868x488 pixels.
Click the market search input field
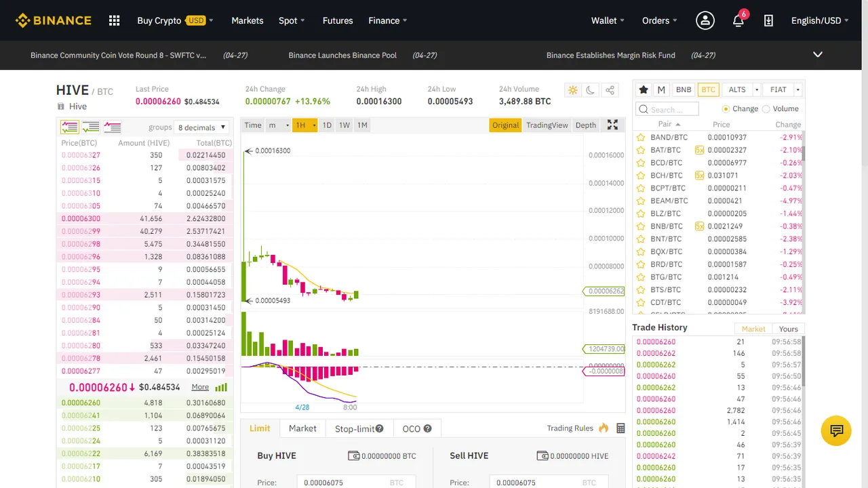pyautogui.click(x=667, y=109)
